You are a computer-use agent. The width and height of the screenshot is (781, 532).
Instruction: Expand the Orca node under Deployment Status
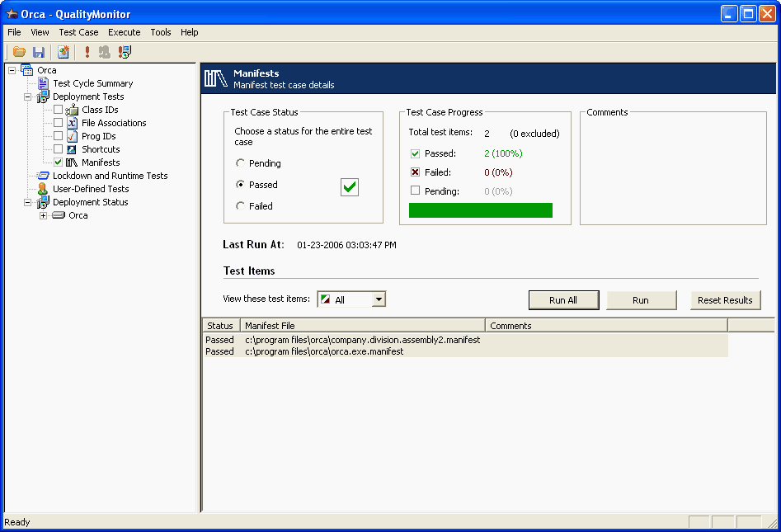coord(43,215)
